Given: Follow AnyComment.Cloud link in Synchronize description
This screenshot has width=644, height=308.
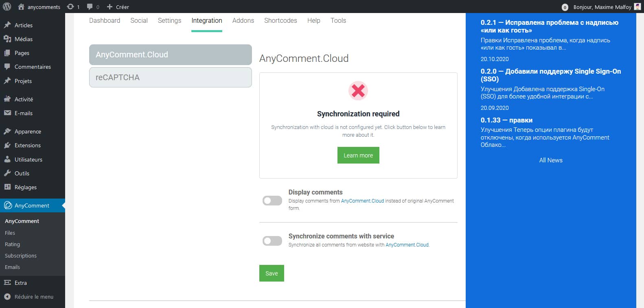Looking at the screenshot, I should (x=407, y=245).
